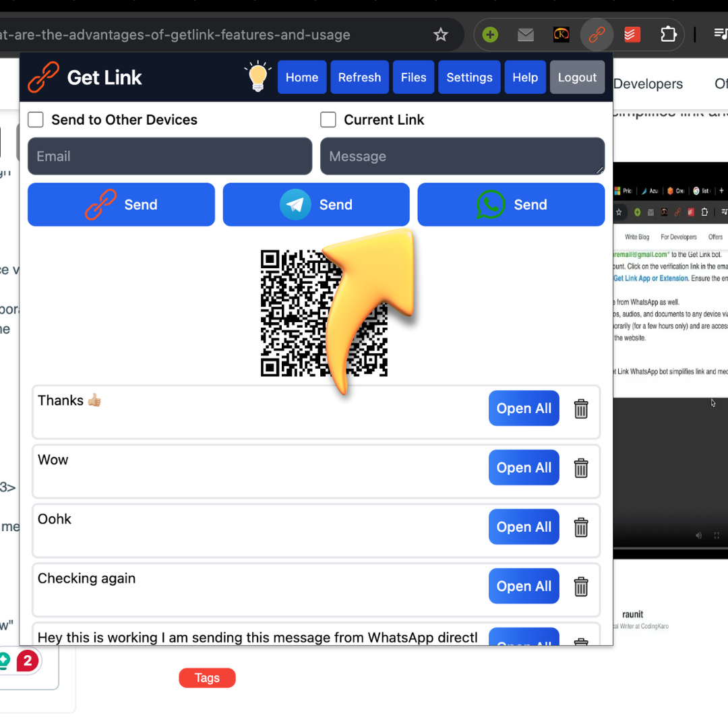Image resolution: width=728 pixels, height=728 pixels.
Task: Delete the Oohk message with trash icon
Action: (581, 527)
